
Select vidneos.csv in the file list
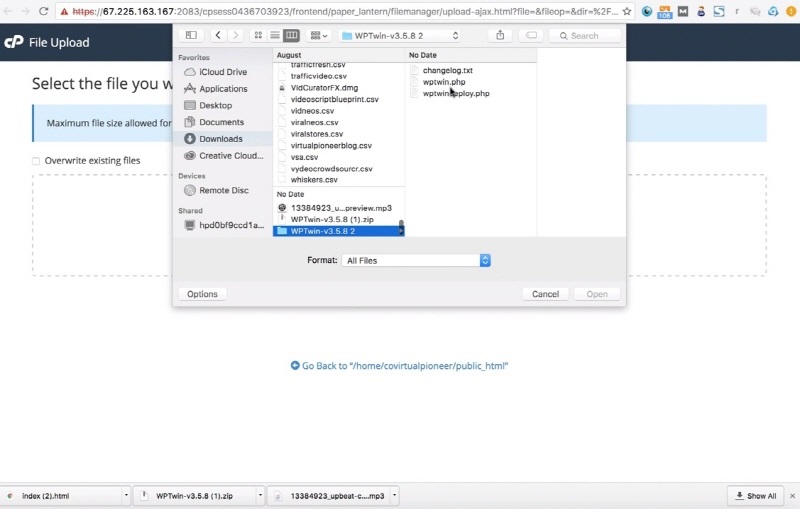click(312, 111)
